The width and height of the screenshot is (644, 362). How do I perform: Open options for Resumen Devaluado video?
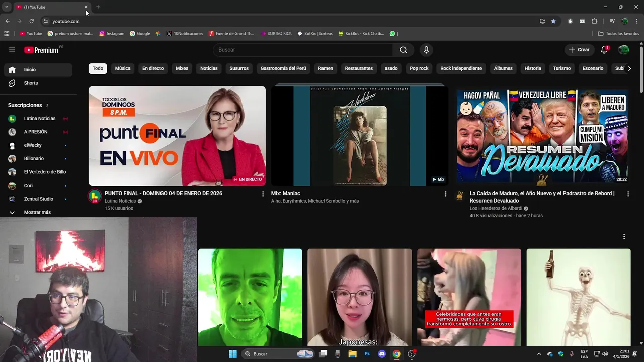click(x=628, y=194)
